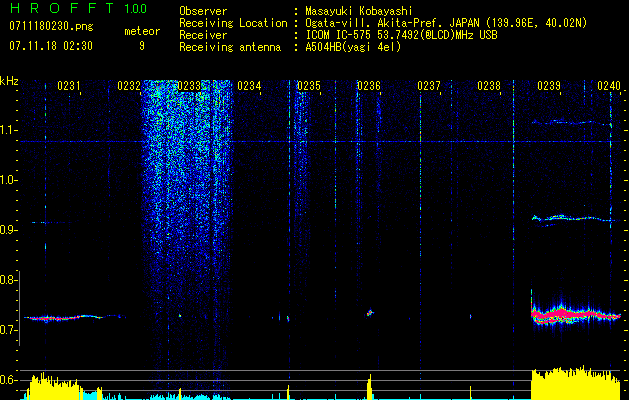Click the strong pink echo near 0239
Image resolution: width=629 pixels, height=400 pixels.
click(x=575, y=314)
